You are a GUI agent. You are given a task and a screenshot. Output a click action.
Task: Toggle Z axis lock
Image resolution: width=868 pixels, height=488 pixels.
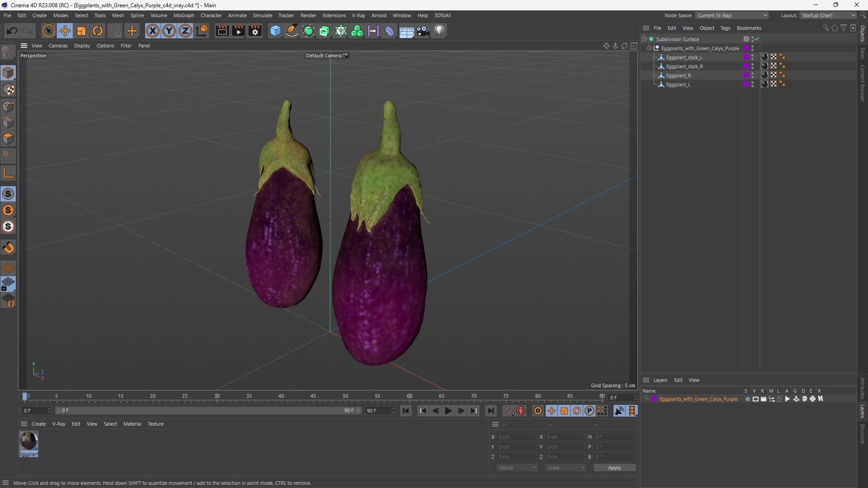coord(185,31)
